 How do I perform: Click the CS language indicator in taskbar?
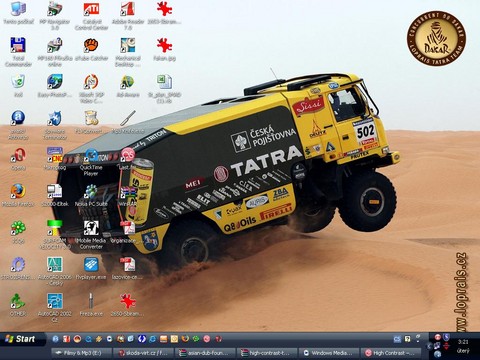397,339
